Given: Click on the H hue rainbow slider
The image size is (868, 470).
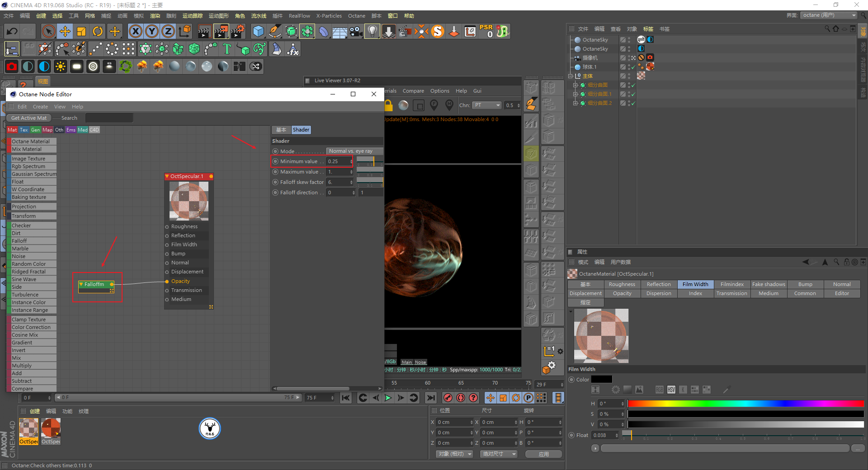Looking at the screenshot, I should click(745, 404).
